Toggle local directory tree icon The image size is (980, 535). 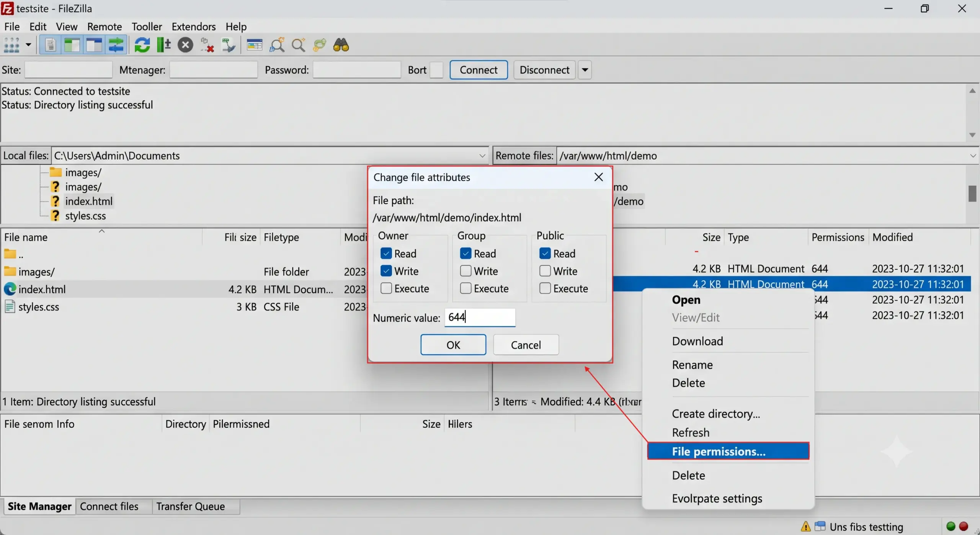pos(72,45)
